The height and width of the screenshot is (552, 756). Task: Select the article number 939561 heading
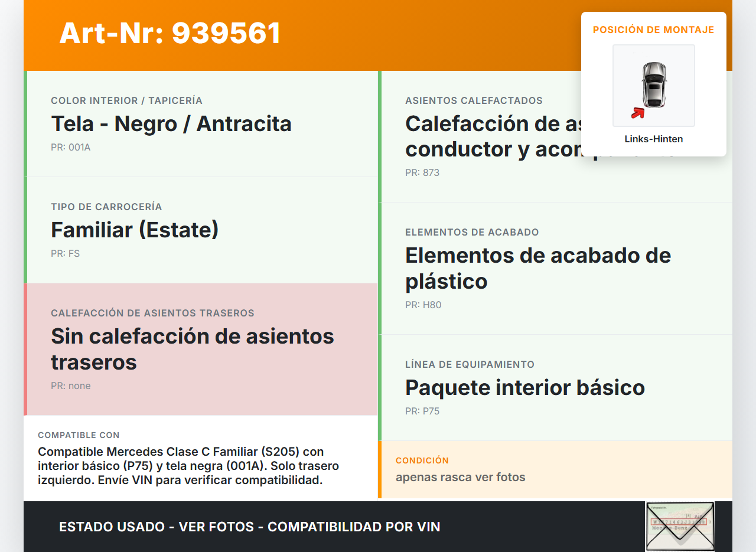click(x=170, y=33)
